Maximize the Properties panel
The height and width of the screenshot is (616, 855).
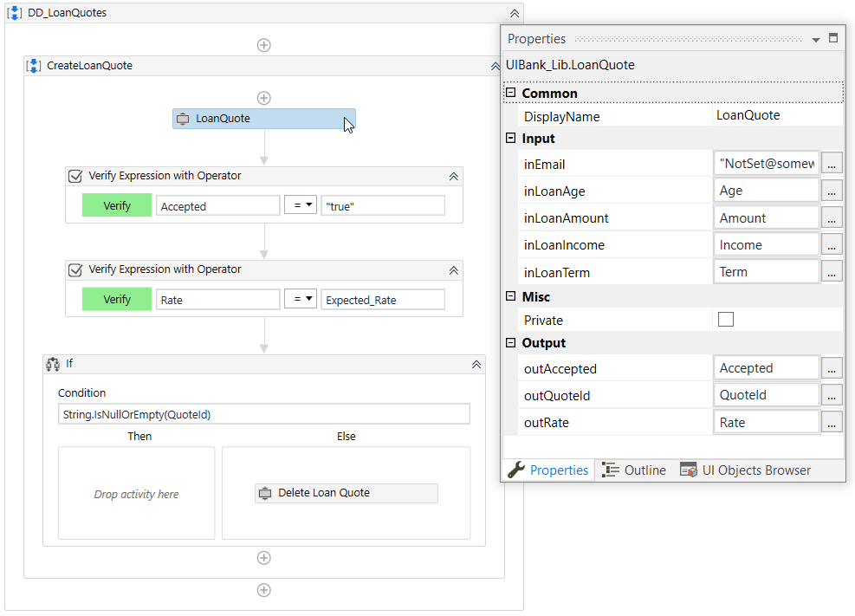tap(833, 37)
